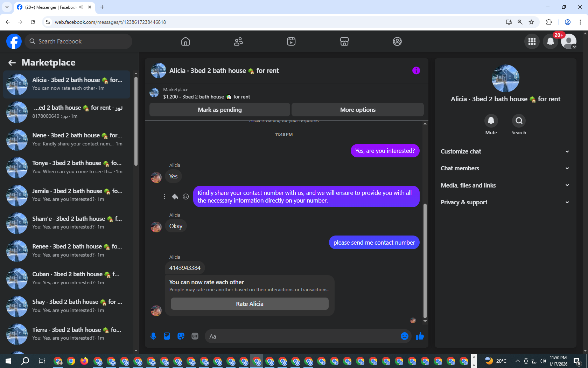
Task: Click the Facebook logo
Action: coord(14,41)
